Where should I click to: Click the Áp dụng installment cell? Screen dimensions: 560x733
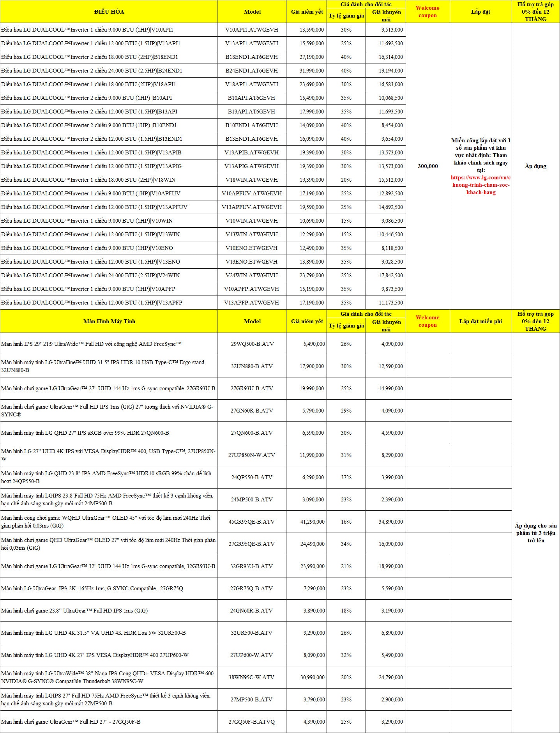coord(535,166)
